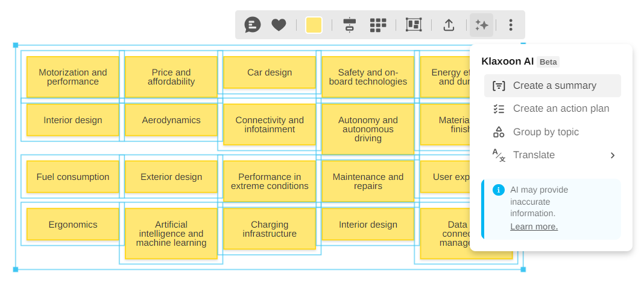Select the Maintenance and repairs note
Screen dimensions: 644x285
(x=368, y=181)
